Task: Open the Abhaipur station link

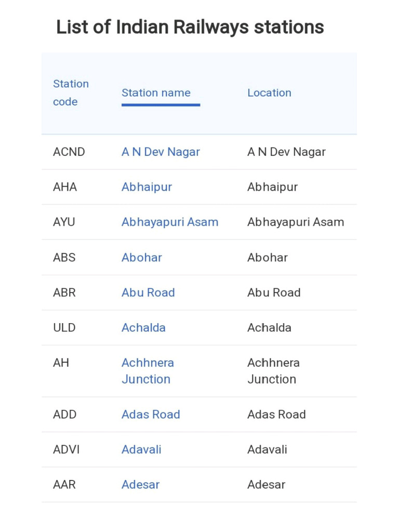Action: point(147,187)
